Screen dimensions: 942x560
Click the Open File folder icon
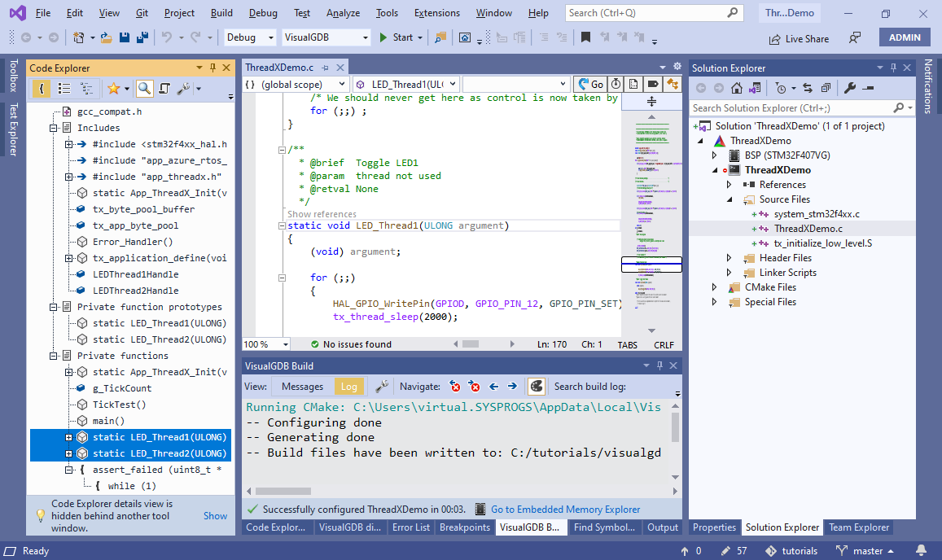click(107, 37)
